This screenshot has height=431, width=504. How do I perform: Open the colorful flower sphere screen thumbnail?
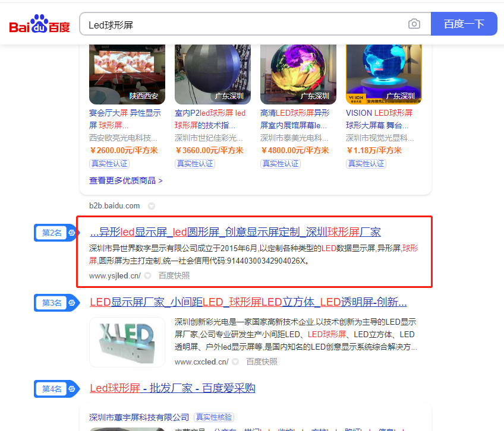[298, 74]
